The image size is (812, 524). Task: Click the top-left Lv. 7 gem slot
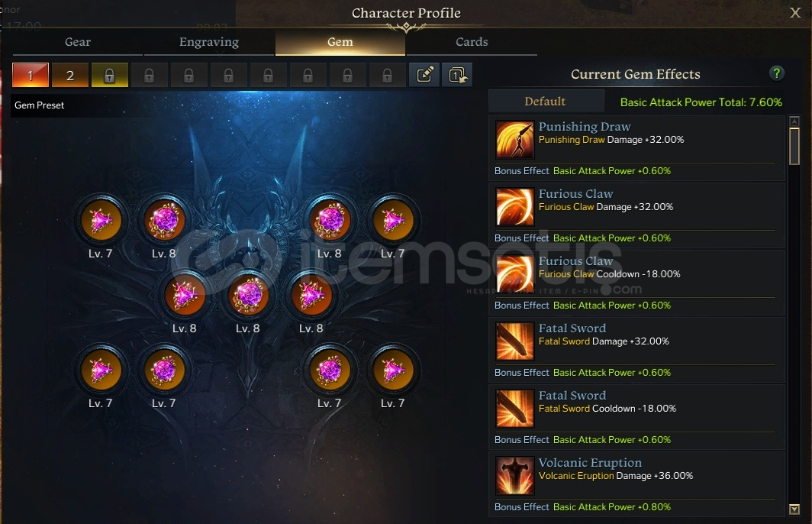pos(101,220)
